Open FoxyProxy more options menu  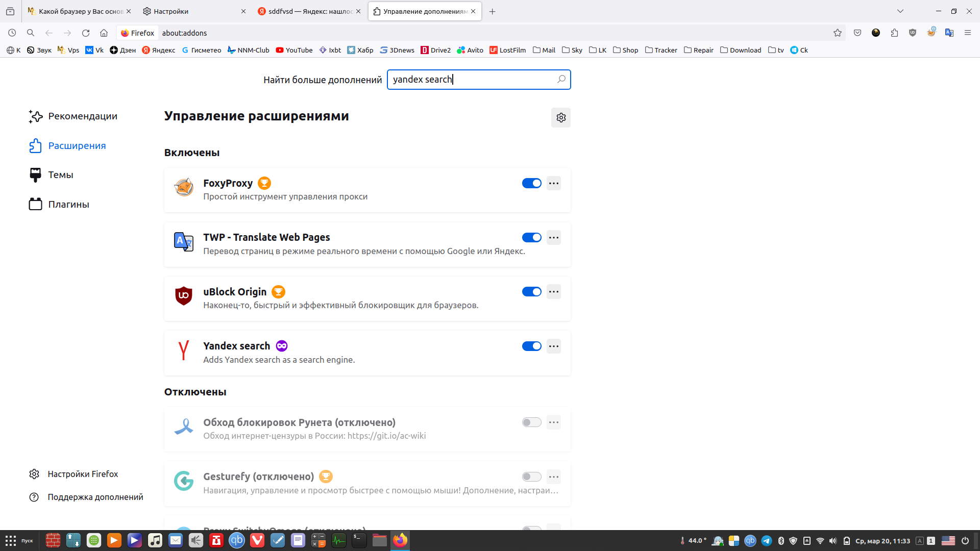tap(554, 183)
